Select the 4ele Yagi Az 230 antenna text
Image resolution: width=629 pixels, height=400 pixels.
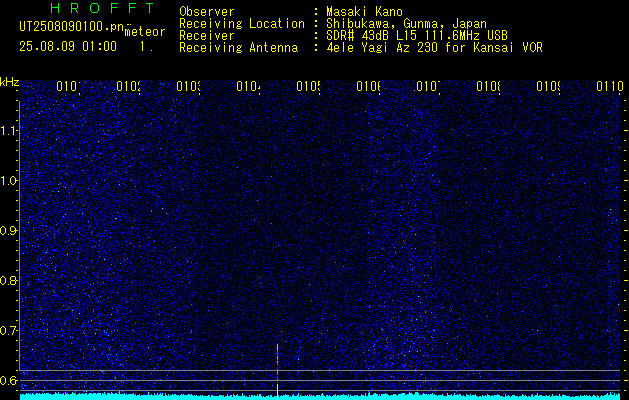(434, 48)
